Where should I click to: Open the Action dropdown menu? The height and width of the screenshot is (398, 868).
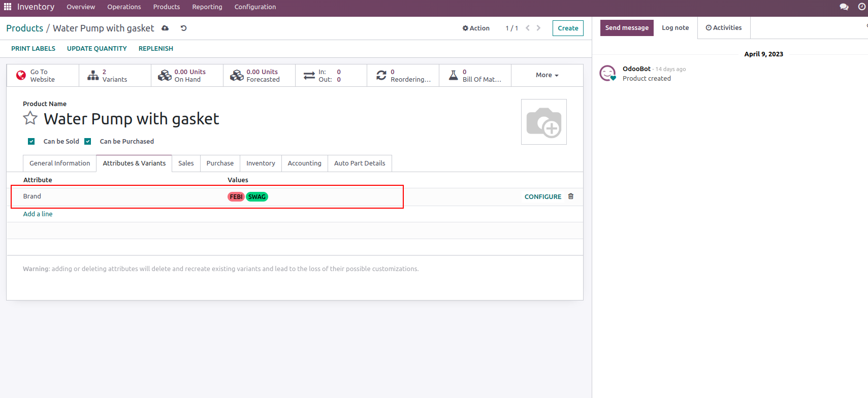click(x=476, y=28)
